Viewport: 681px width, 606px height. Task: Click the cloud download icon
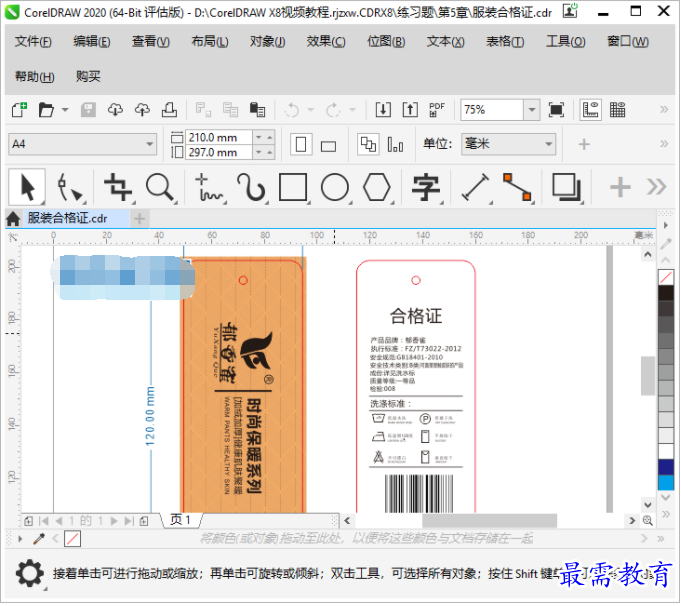(115, 110)
